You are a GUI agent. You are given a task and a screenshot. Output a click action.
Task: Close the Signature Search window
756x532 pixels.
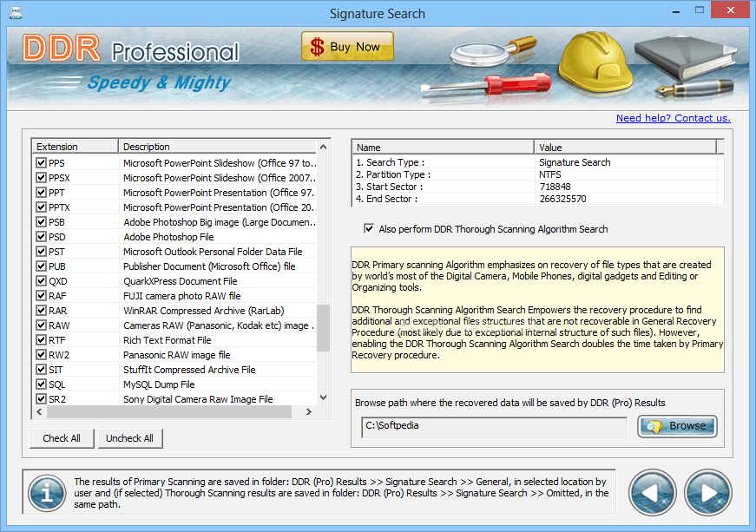click(x=731, y=10)
